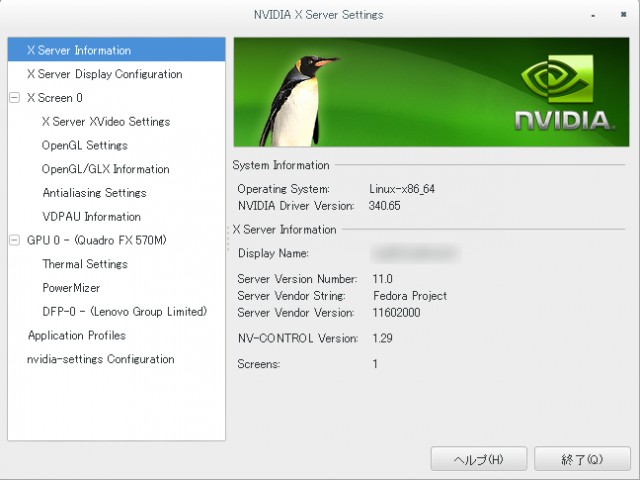Open OpenGL/GLX Information page
Image resolution: width=640 pixels, height=480 pixels.
click(105, 169)
